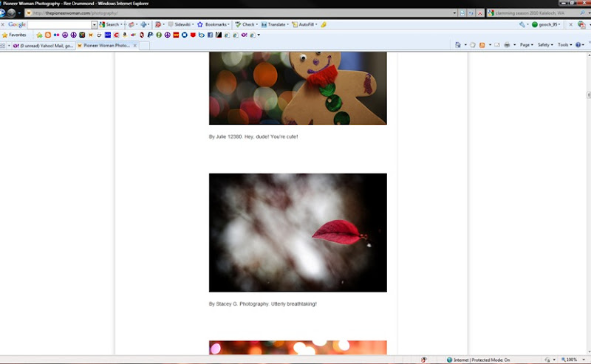Click the magnifier search icon in search box

(583, 13)
